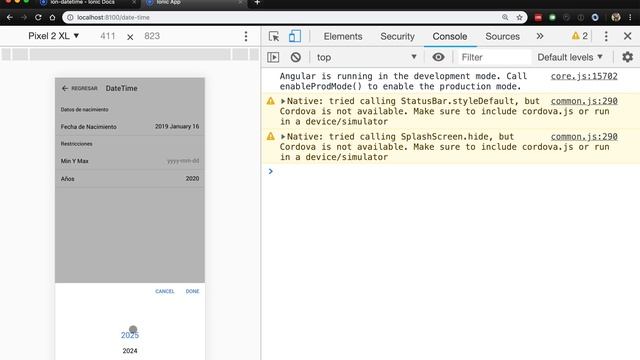640x360 pixels.
Task: Switch to the Security tab
Action: [x=397, y=36]
